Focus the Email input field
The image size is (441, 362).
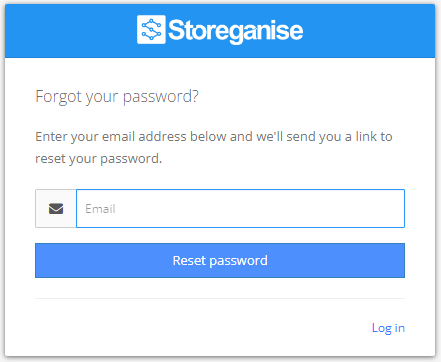click(240, 209)
